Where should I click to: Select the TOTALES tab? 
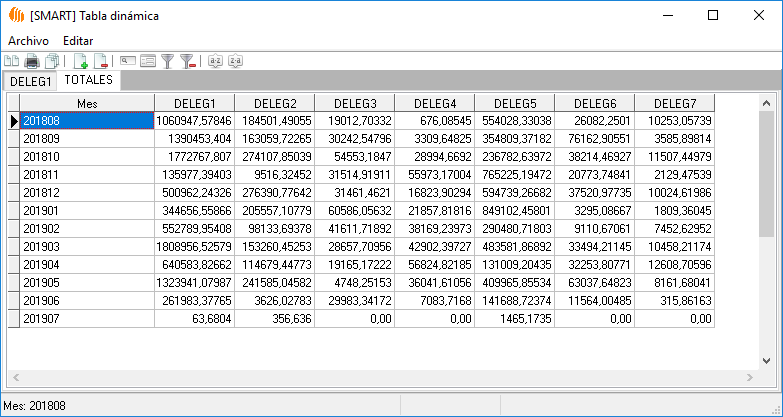88,79
